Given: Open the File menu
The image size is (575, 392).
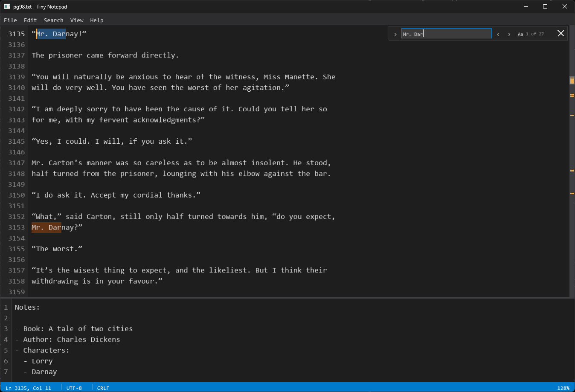Looking at the screenshot, I should 10,20.
